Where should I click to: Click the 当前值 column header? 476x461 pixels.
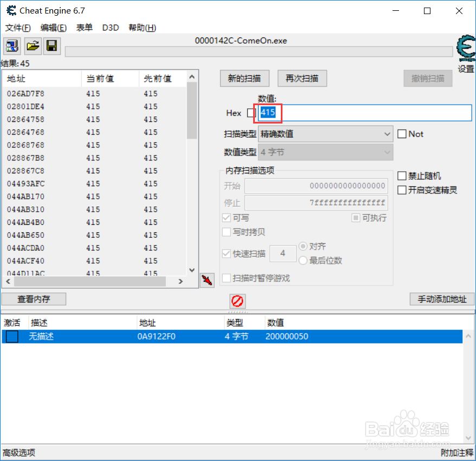(110, 79)
